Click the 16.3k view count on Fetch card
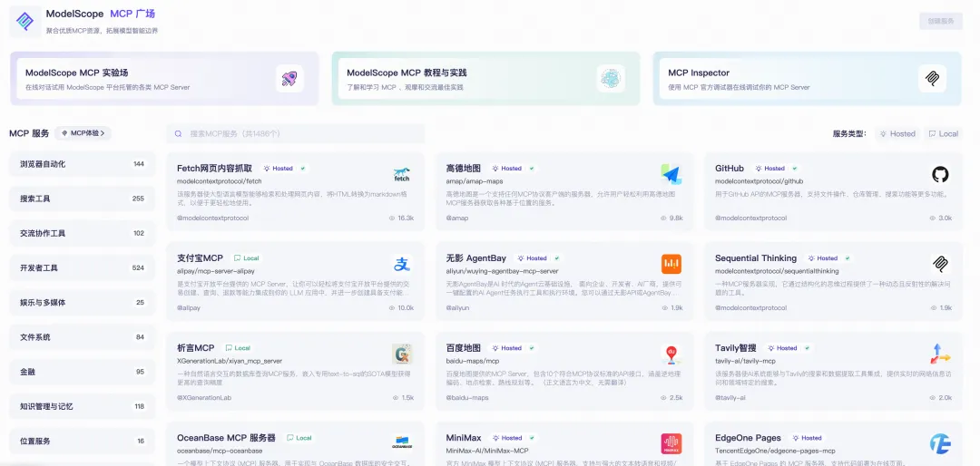This screenshot has height=466, width=980. [407, 218]
